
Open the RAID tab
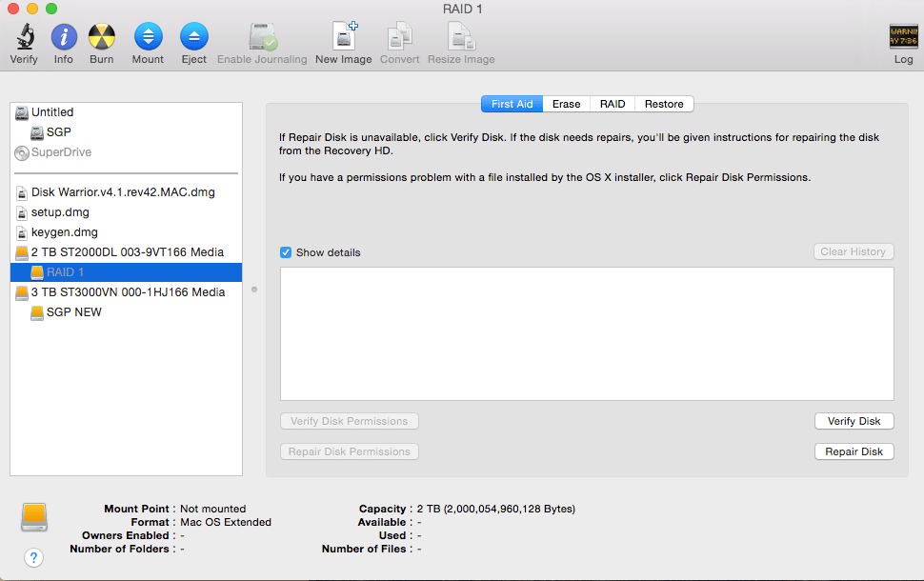[612, 104]
